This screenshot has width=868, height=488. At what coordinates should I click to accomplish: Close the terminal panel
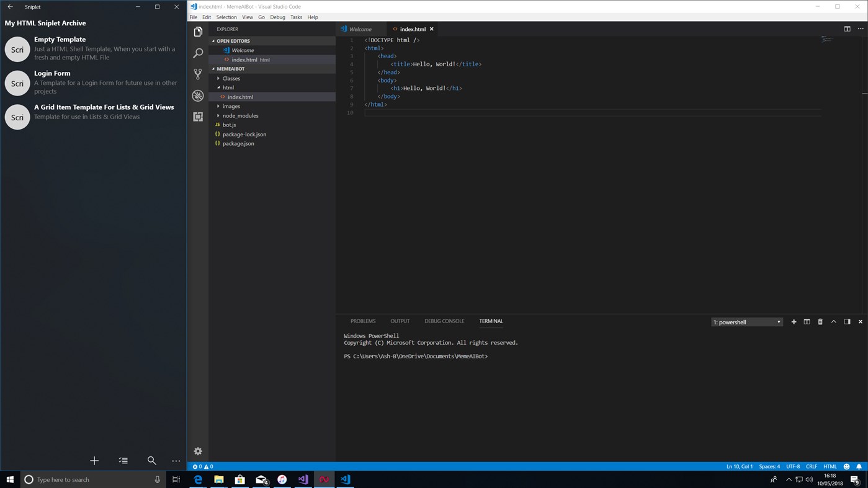861,322
